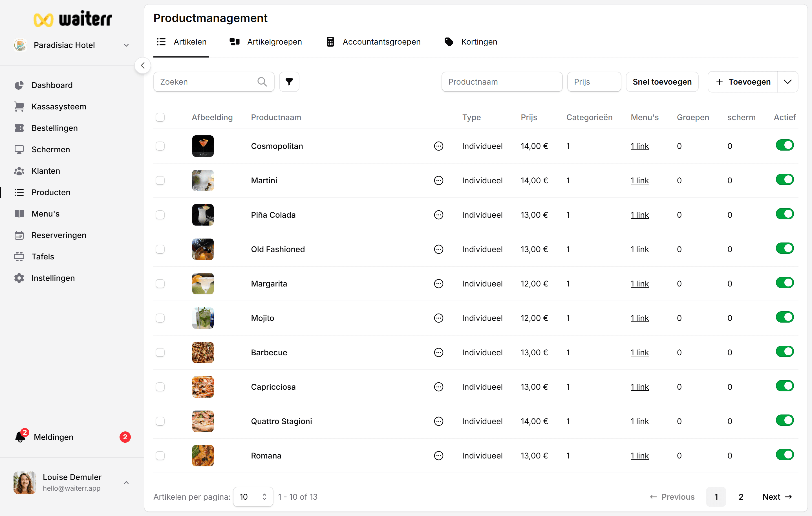Screen dimensions: 812x516
Task: Go to the Next page
Action: 777,497
